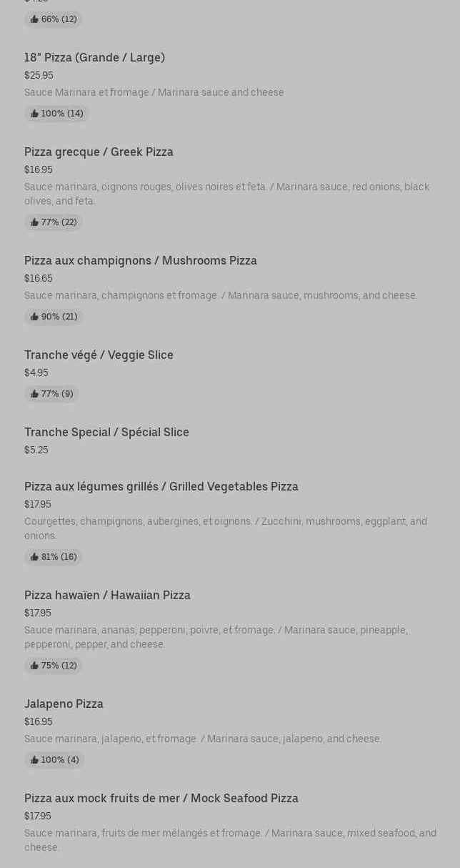
Task: Click the $5.25 Special Slice price
Action: 36,450
